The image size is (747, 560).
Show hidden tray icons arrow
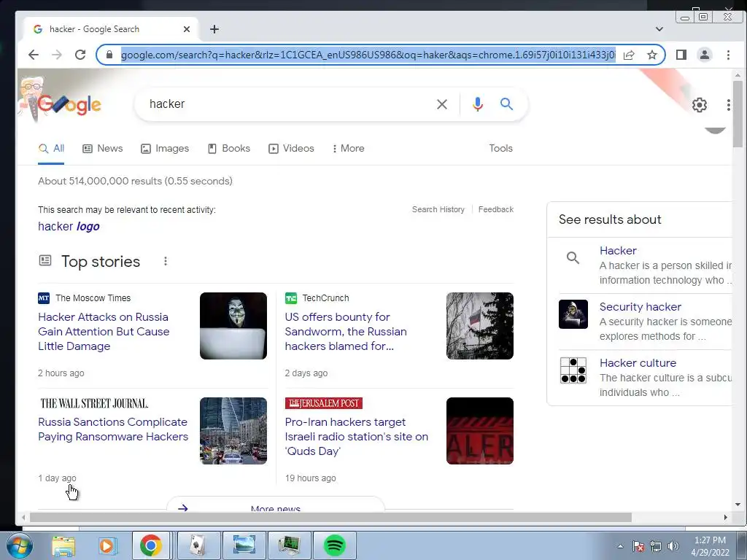620,546
